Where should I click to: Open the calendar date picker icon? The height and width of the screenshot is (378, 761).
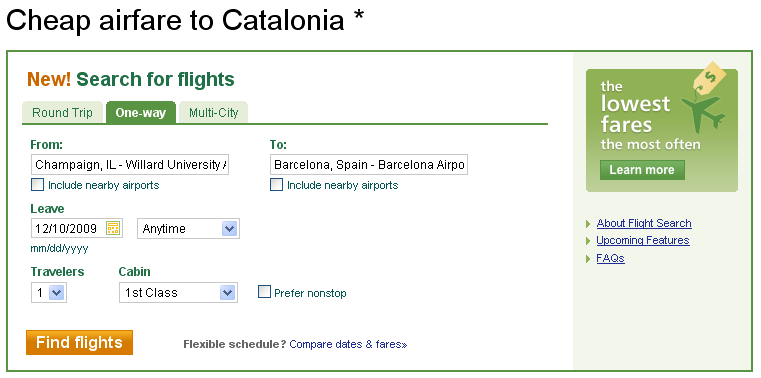tap(113, 228)
